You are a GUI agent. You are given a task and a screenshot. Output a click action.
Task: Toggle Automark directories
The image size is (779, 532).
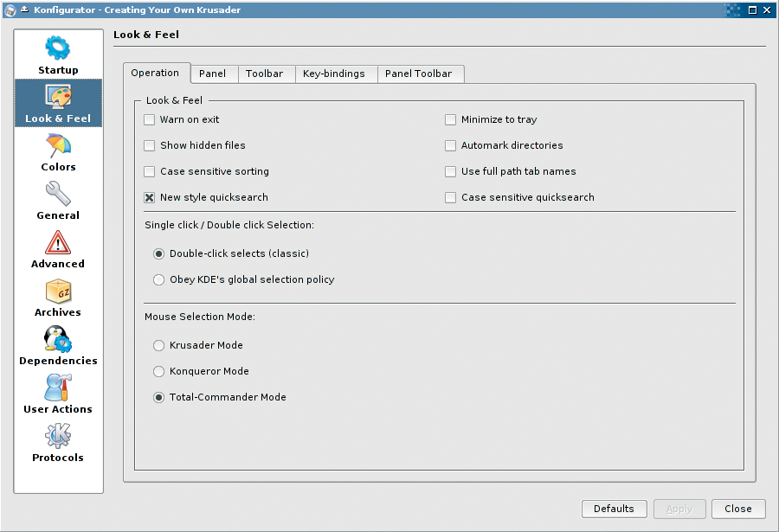tap(451, 145)
